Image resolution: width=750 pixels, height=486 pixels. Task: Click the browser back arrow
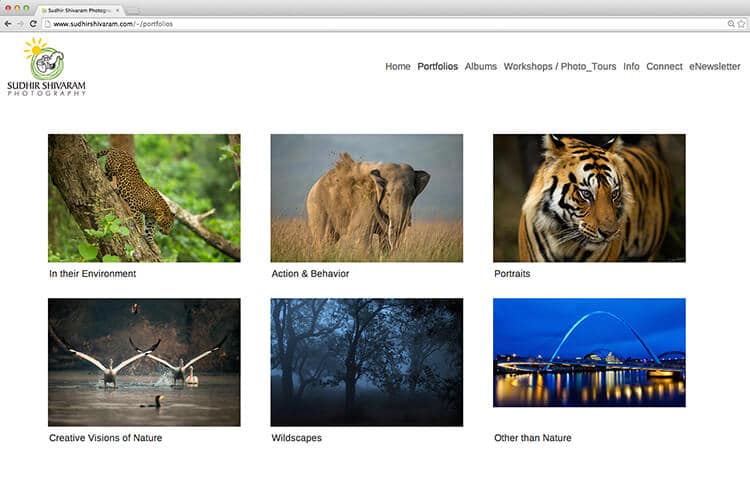tap(9, 23)
